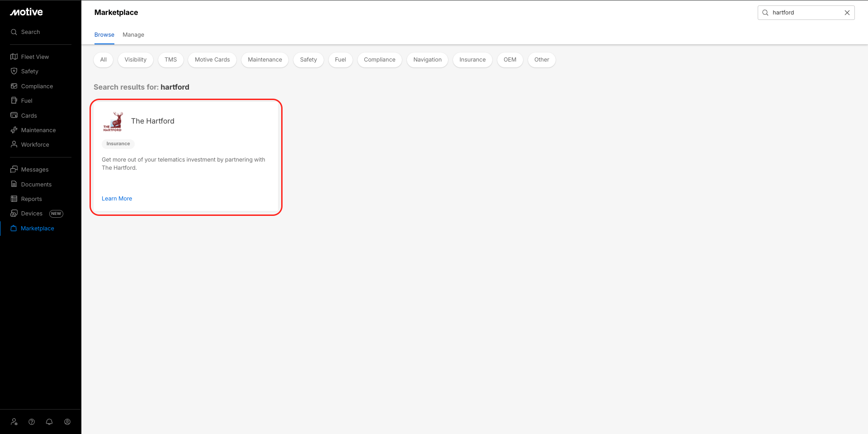Click the Messages icon in sidebar
Screen dimensions: 868x434
tap(14, 169)
